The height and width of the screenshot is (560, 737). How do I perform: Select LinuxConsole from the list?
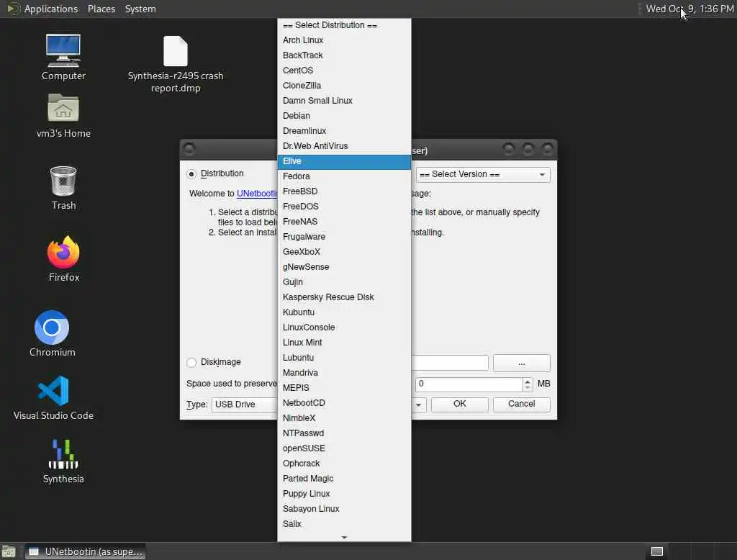pyautogui.click(x=344, y=328)
